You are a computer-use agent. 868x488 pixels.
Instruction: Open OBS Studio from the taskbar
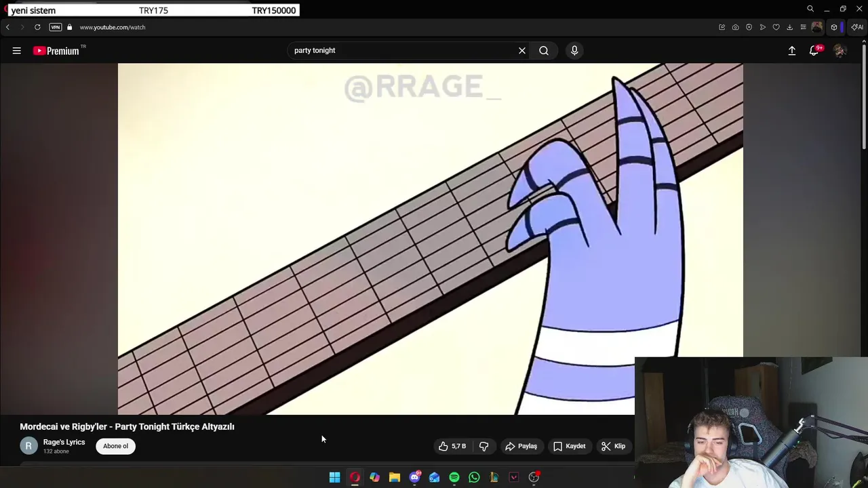534,477
